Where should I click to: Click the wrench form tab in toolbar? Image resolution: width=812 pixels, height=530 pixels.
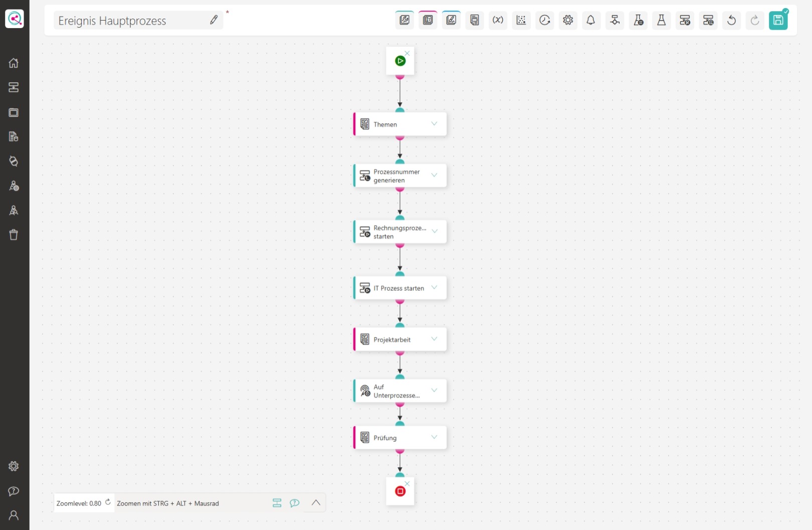pos(404,20)
